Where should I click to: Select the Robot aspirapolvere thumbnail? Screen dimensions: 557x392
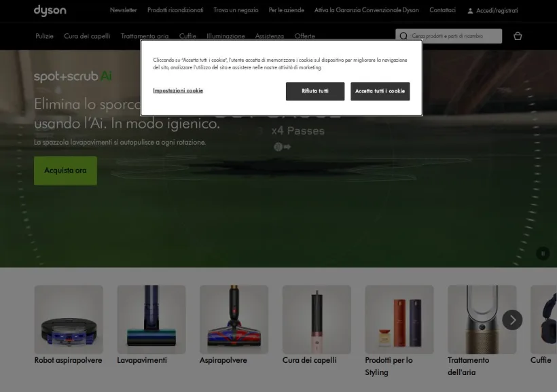pos(69,319)
